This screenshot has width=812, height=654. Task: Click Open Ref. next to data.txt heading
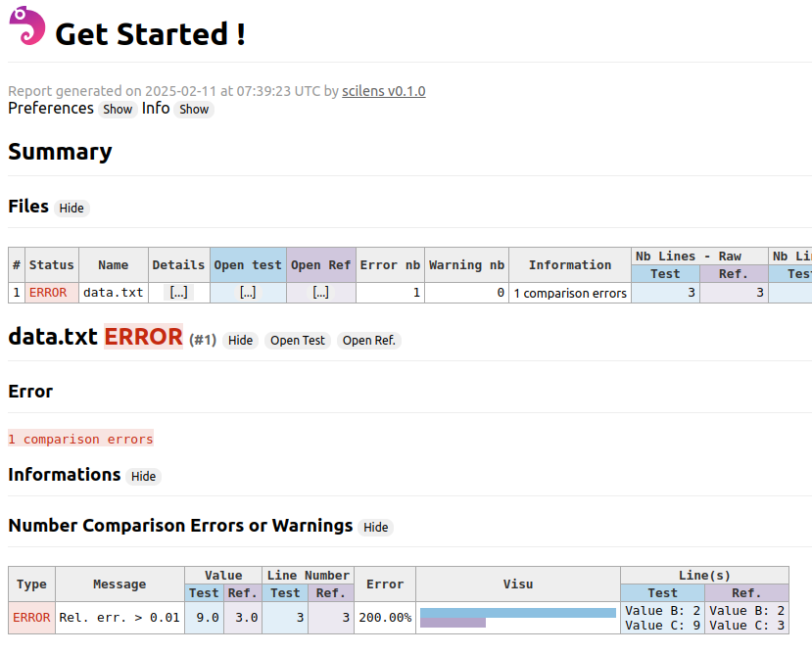tap(367, 341)
